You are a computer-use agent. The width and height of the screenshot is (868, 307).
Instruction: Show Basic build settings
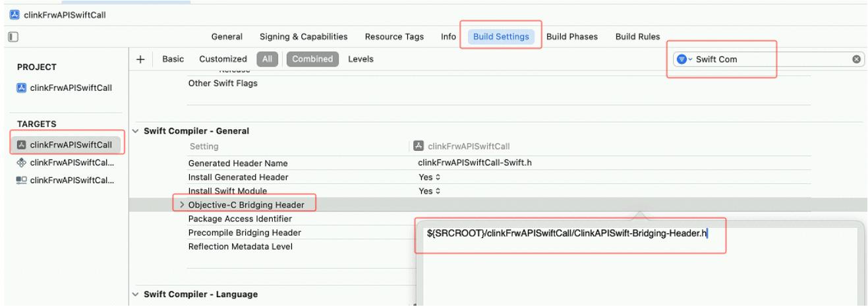pos(173,59)
